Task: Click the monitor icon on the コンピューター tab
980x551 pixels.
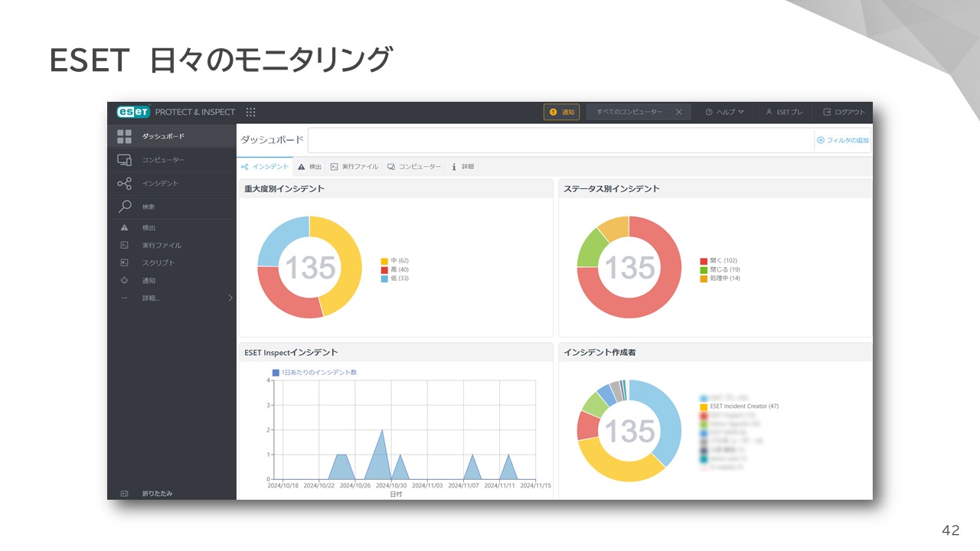Action: click(391, 167)
